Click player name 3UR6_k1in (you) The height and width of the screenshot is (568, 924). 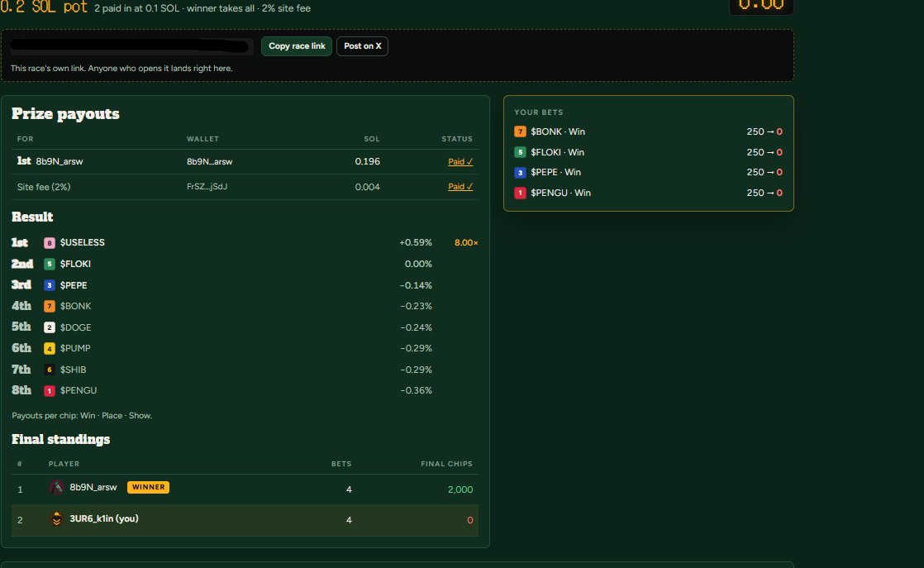point(103,518)
